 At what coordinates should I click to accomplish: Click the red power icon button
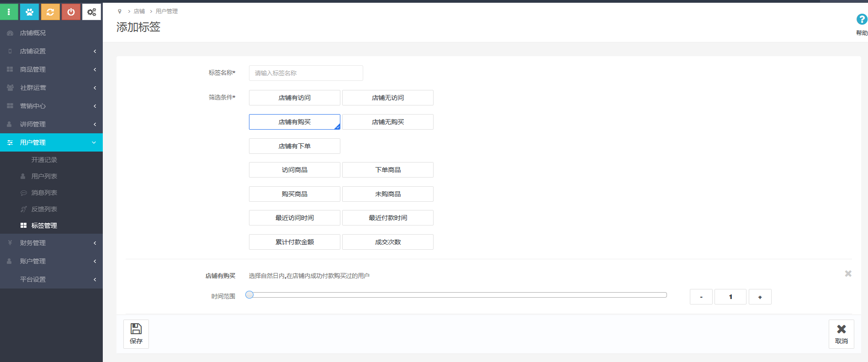pos(71,12)
